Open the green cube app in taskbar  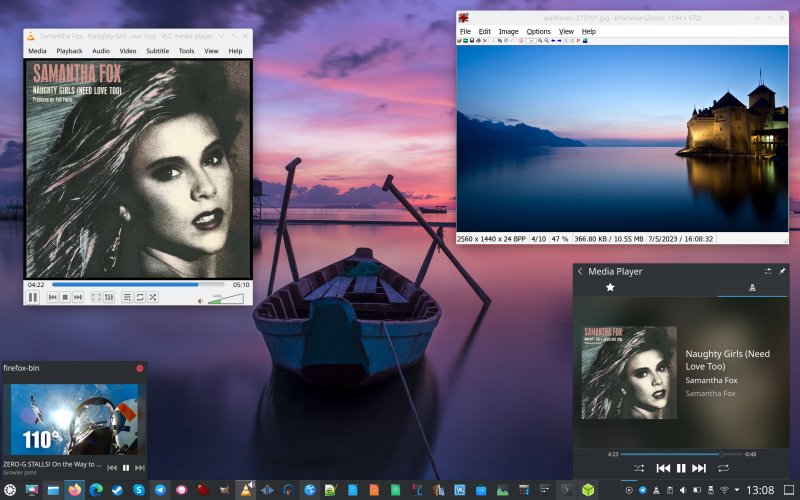click(x=588, y=490)
